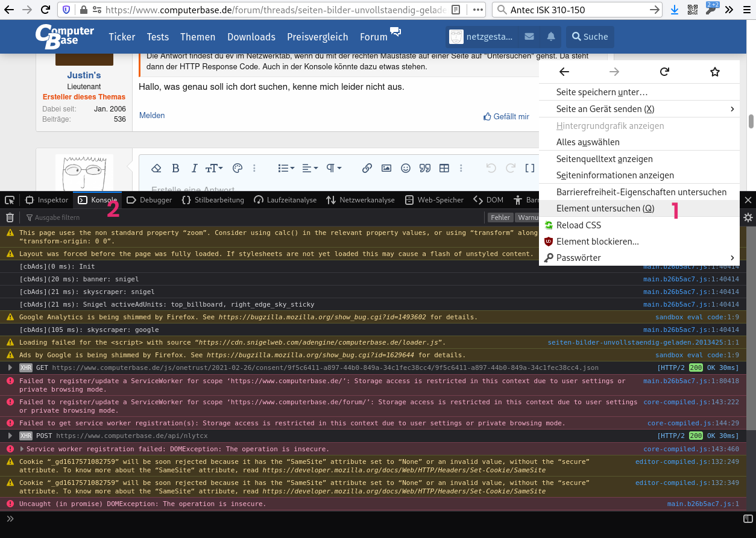Open the Web-Speicher devtools tab
The image size is (756, 538).
pyautogui.click(x=435, y=200)
